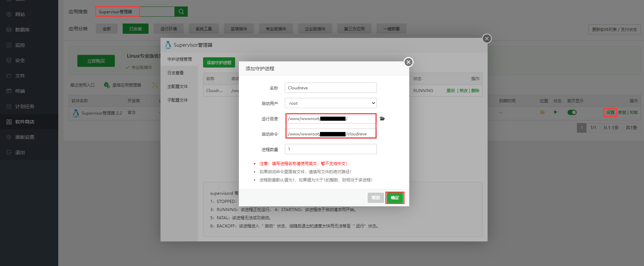644x266 pixels.
Task: Select the 系统工具 category
Action: pyautogui.click(x=204, y=29)
